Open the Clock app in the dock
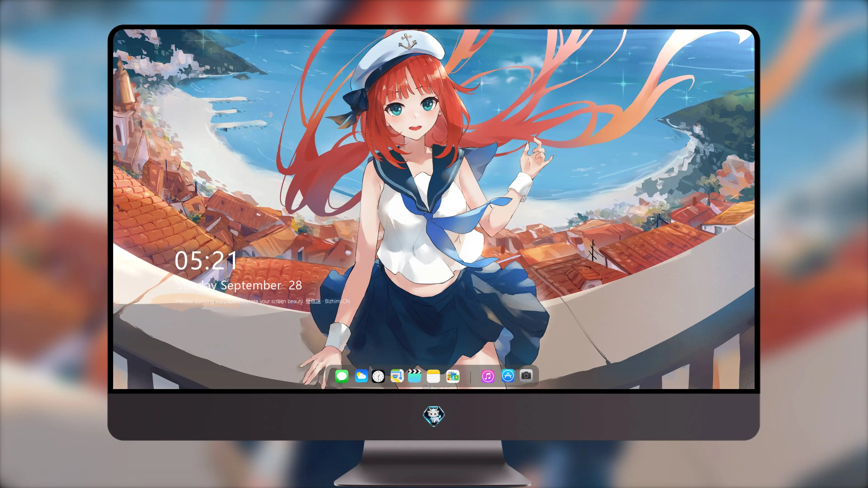The width and height of the screenshot is (868, 488). pos(378,376)
